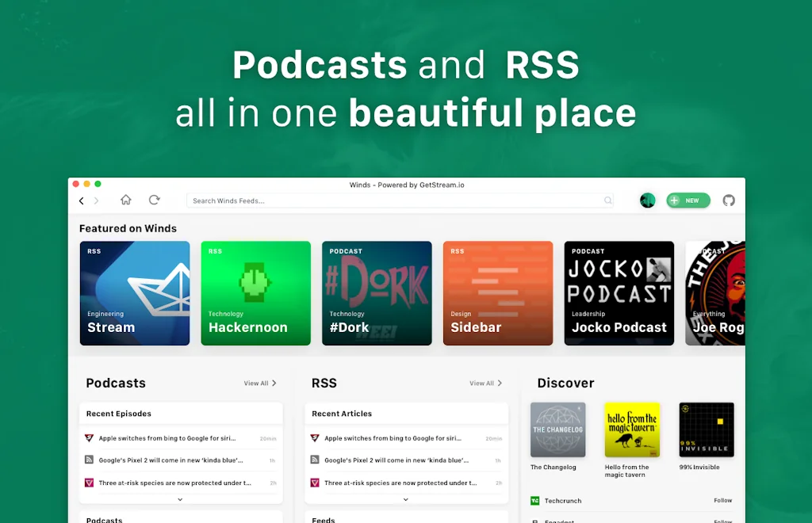Expand Recent Articles with the chevron
This screenshot has width=812, height=523.
[406, 499]
